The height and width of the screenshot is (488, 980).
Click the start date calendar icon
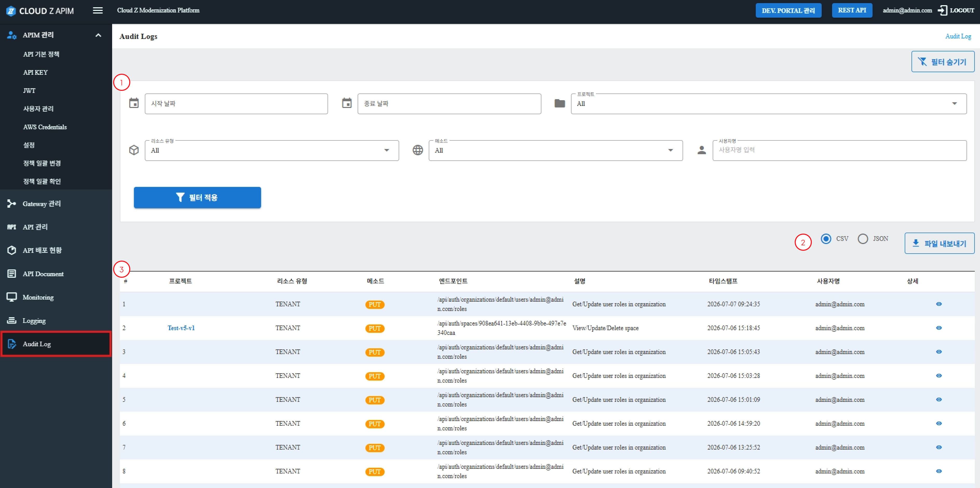click(134, 103)
